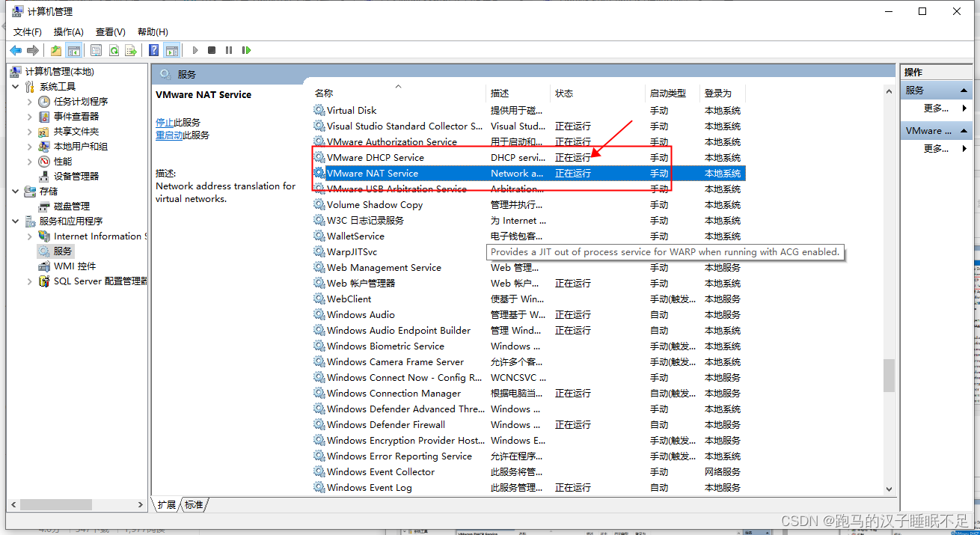Expand the 性能 tree node
Viewport: 980px width, 535px height.
point(30,161)
